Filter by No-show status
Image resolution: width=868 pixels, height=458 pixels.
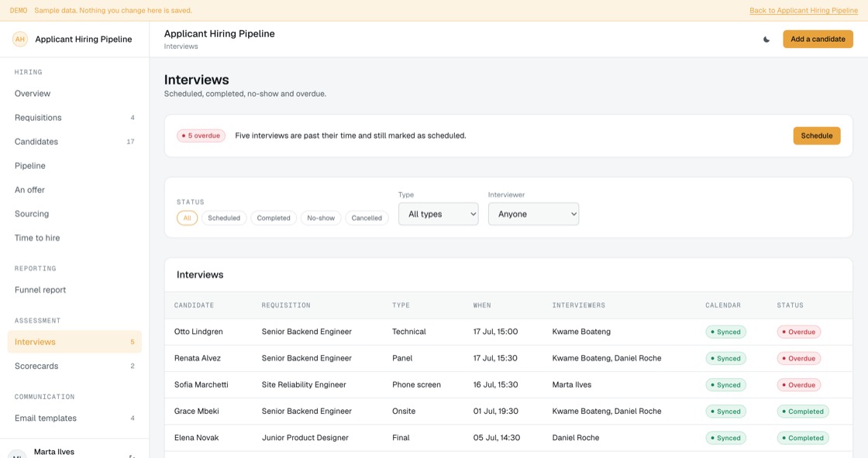(321, 218)
